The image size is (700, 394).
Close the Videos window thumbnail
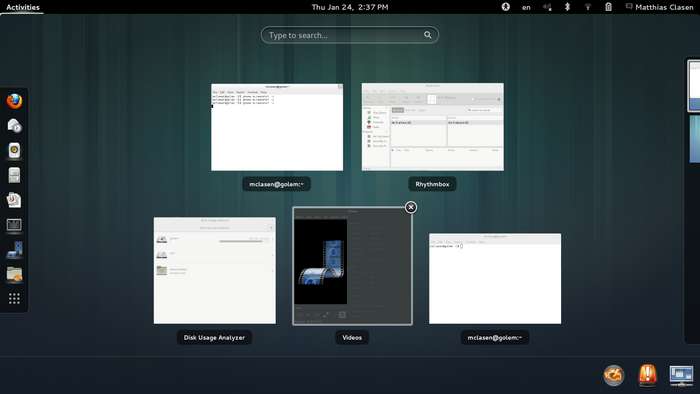411,207
